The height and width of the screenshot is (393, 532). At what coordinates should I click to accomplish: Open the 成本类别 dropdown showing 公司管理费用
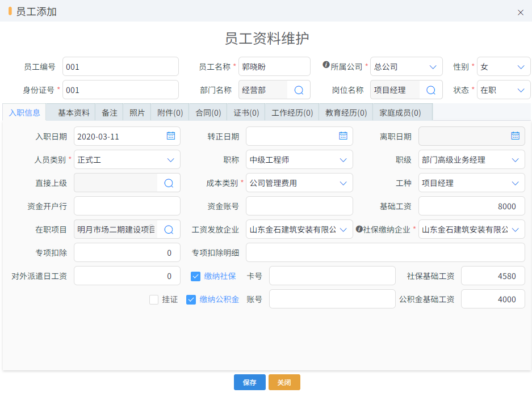click(299, 183)
